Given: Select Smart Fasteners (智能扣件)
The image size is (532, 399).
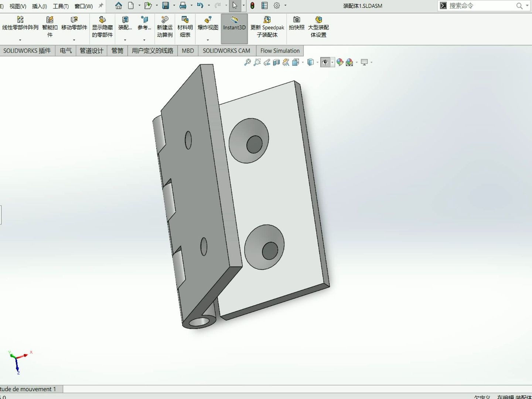Looking at the screenshot, I should (x=50, y=27).
